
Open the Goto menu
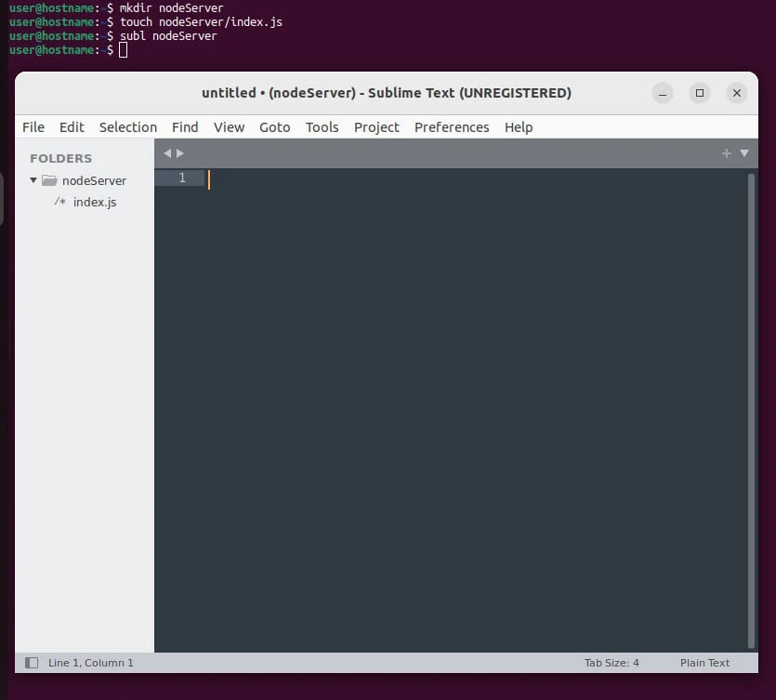274,127
